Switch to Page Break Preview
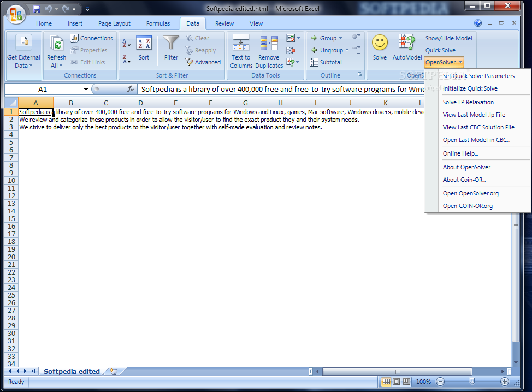This screenshot has height=392, width=532. pyautogui.click(x=406, y=382)
